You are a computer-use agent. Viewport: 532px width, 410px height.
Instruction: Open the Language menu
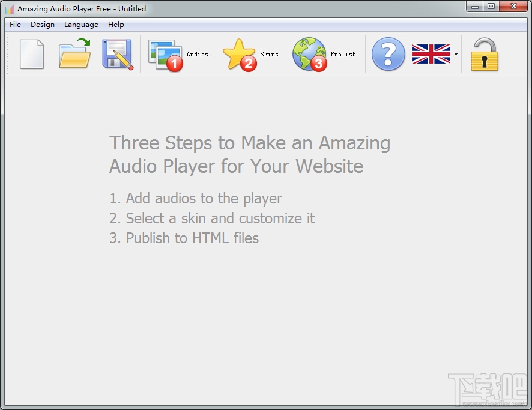(81, 25)
